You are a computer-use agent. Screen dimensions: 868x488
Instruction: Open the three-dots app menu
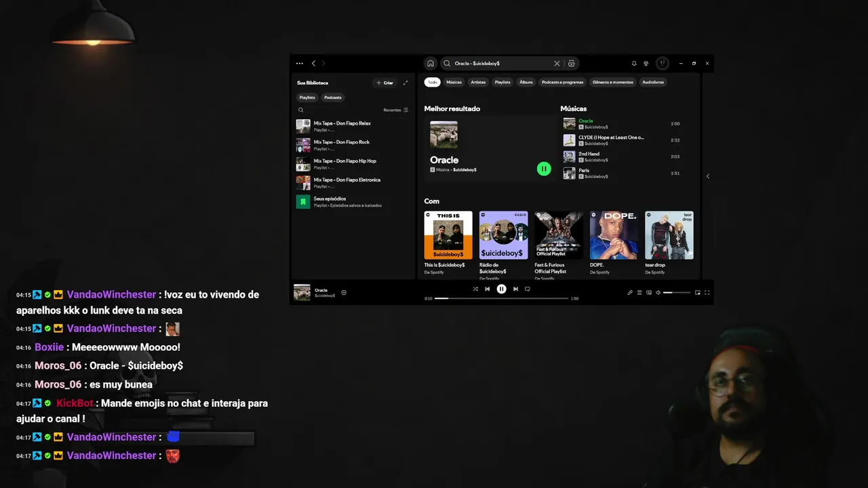[300, 63]
